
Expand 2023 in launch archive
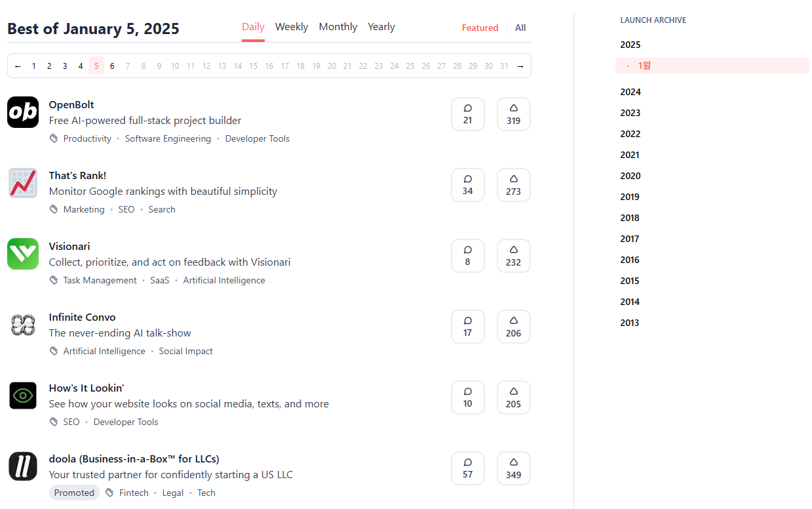pyautogui.click(x=630, y=113)
